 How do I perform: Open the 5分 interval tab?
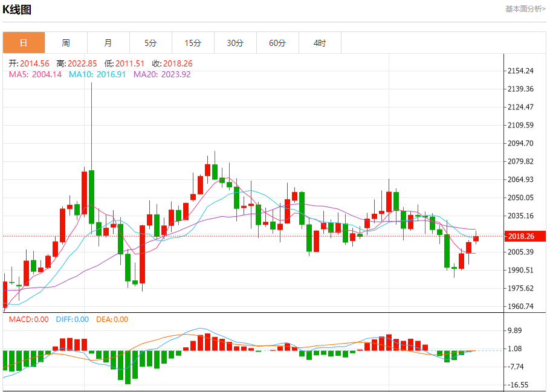click(x=150, y=43)
